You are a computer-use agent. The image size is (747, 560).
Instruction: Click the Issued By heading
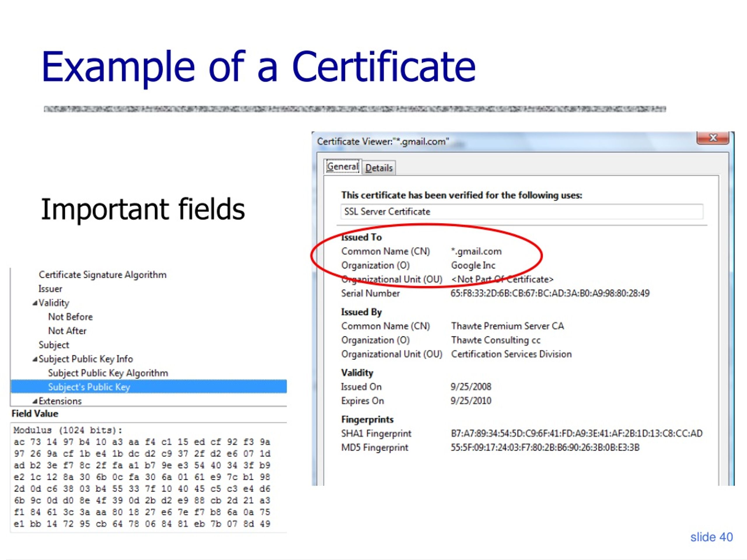(x=361, y=312)
